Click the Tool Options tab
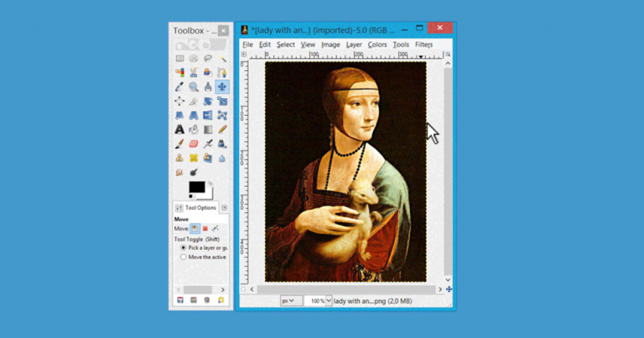The height and width of the screenshot is (338, 644). pyautogui.click(x=196, y=208)
